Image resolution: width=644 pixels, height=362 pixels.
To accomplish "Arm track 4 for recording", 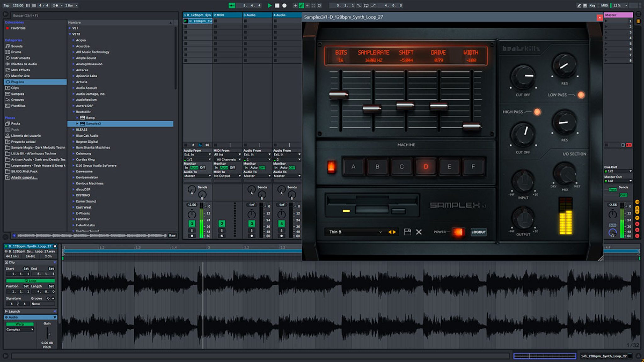I will pos(281,236).
